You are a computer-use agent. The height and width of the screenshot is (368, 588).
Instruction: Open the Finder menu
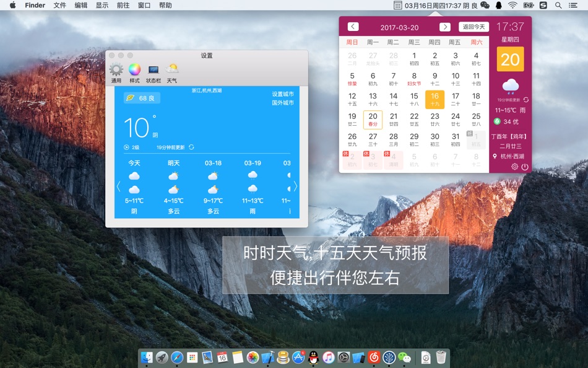pyautogui.click(x=35, y=5)
